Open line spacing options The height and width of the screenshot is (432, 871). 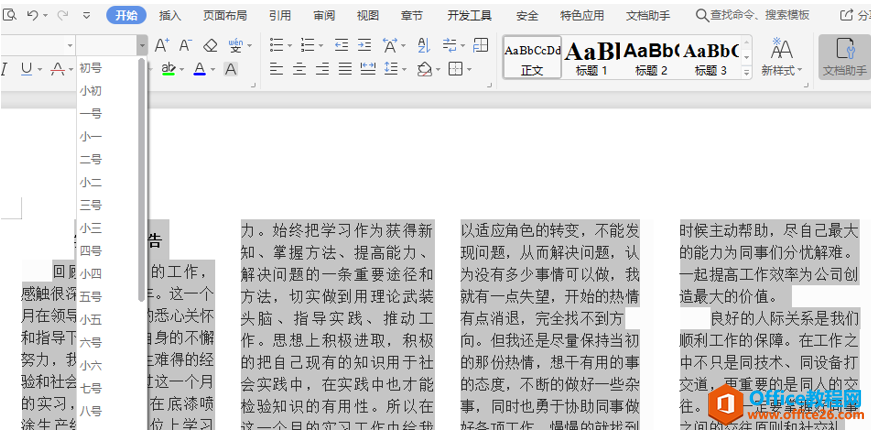pos(392,69)
